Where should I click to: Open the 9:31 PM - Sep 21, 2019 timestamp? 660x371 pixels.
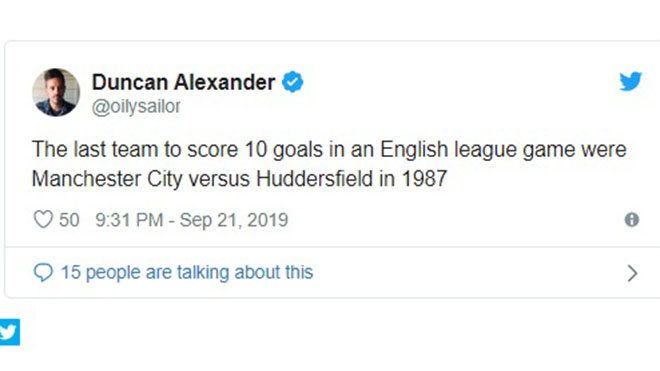(192, 220)
